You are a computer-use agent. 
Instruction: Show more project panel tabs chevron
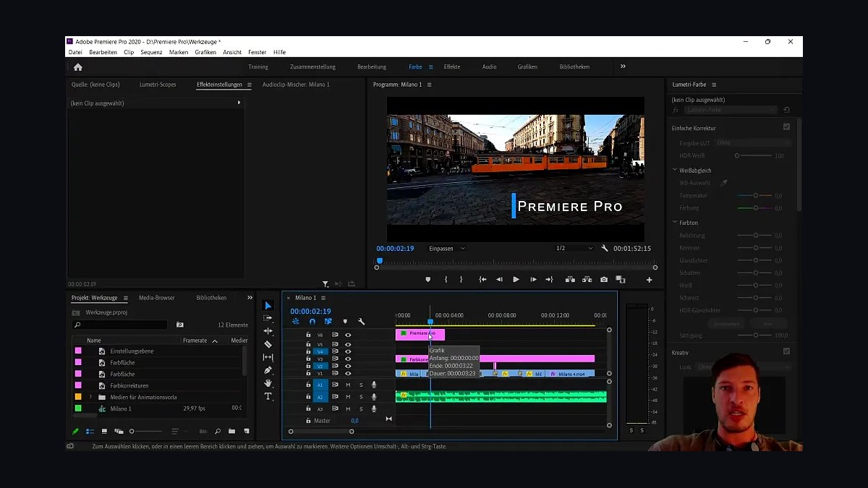pos(250,297)
